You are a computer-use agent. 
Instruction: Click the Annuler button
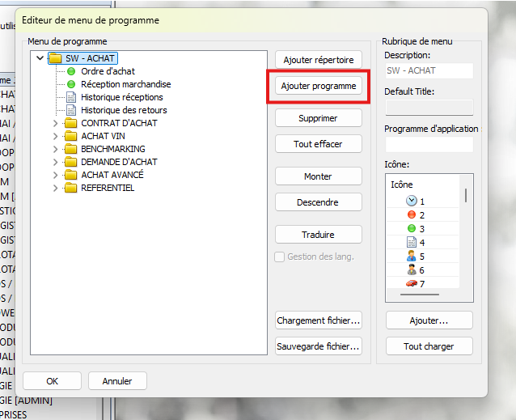tap(116, 381)
